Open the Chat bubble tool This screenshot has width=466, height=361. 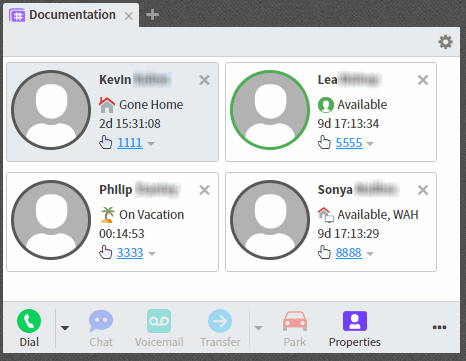(101, 321)
